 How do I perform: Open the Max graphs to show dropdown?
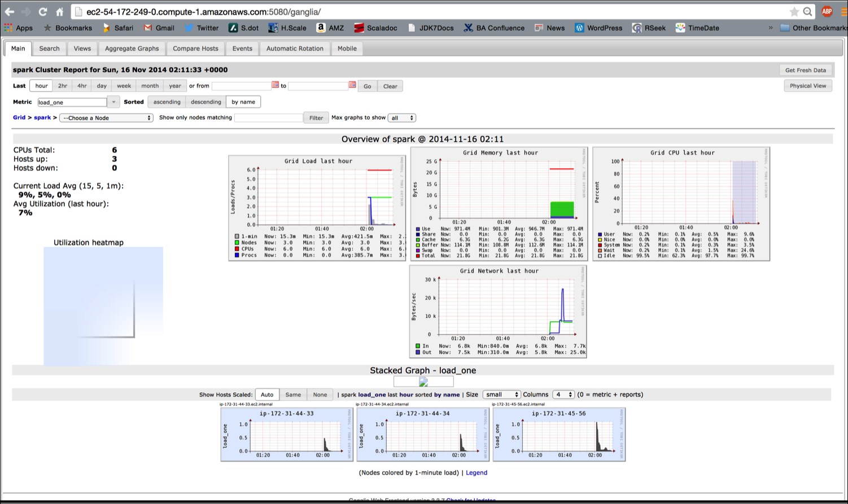[x=402, y=118]
